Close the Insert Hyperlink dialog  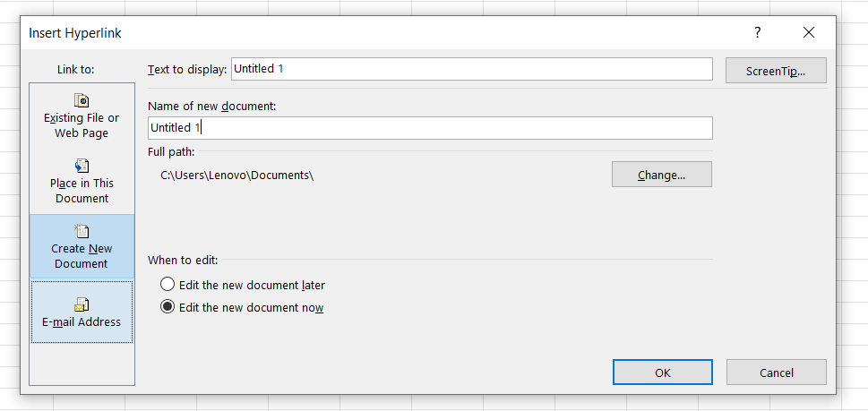pyautogui.click(x=809, y=33)
